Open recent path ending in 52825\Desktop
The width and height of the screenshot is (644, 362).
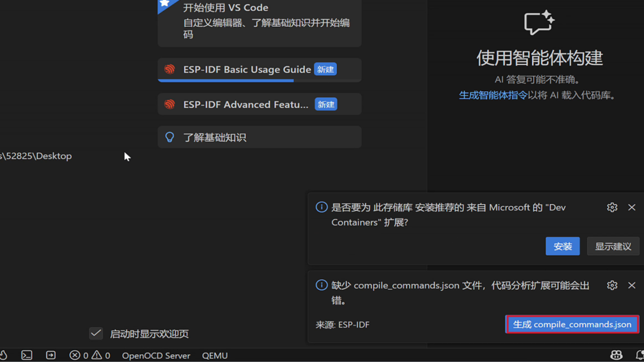36,156
